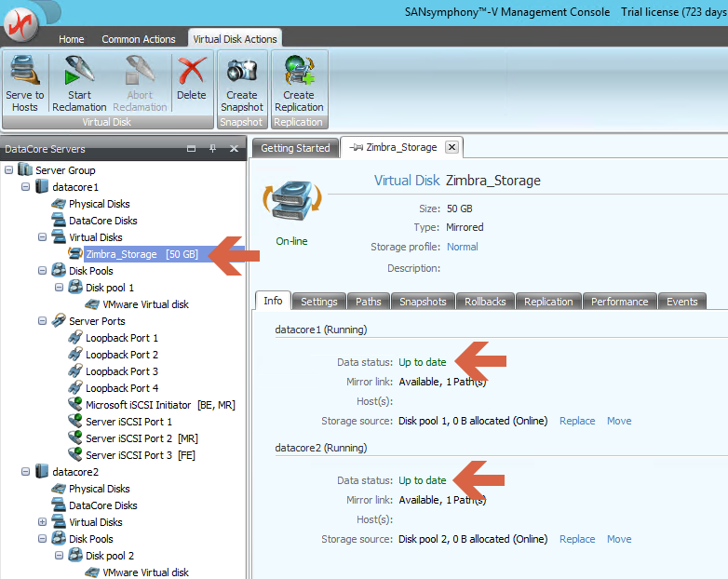
Task: Collapse the Server Ports node
Action: coord(42,320)
